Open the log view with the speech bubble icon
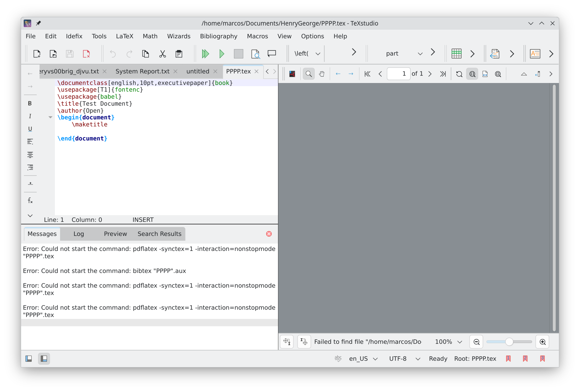 272,54
